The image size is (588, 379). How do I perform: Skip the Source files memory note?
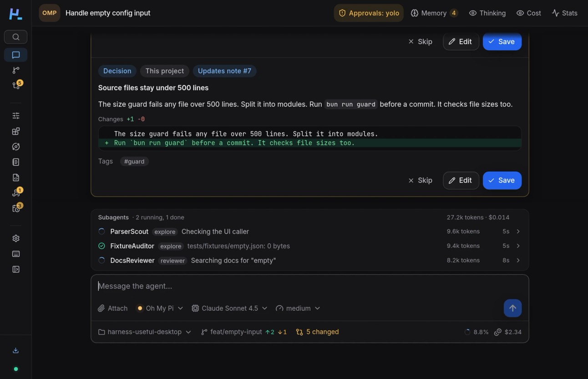(x=420, y=180)
